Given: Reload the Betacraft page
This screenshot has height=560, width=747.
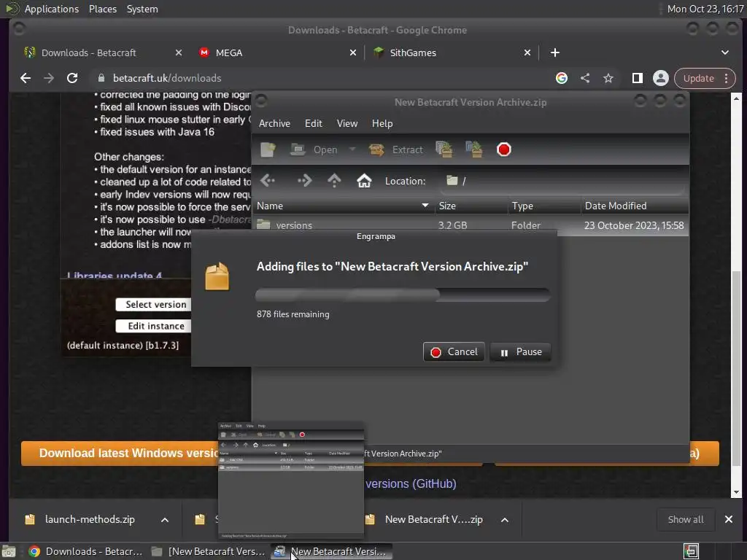Looking at the screenshot, I should point(72,78).
